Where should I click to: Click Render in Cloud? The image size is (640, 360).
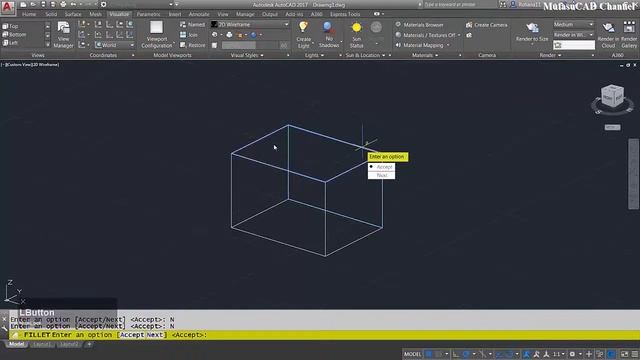pos(608,35)
